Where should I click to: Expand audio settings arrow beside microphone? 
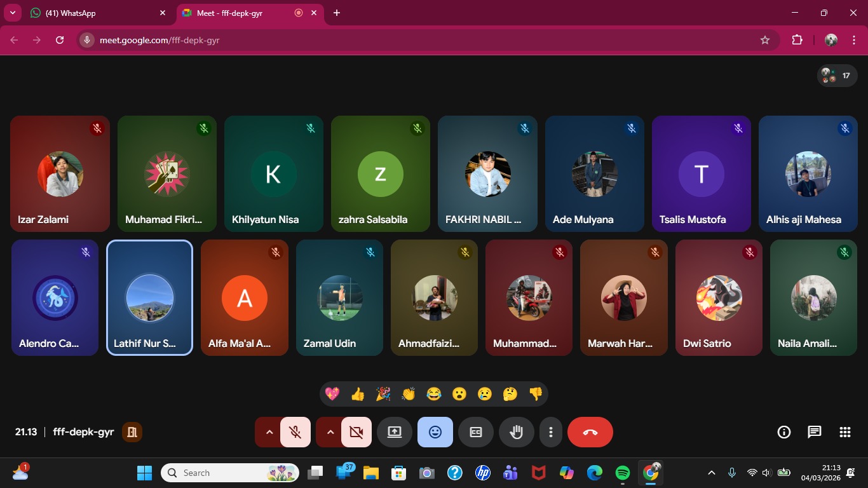269,432
